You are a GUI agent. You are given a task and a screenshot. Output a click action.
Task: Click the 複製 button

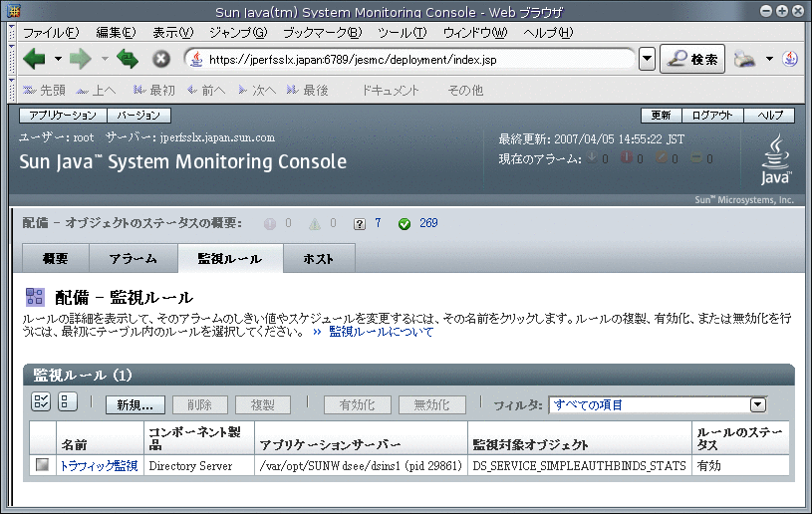click(263, 404)
